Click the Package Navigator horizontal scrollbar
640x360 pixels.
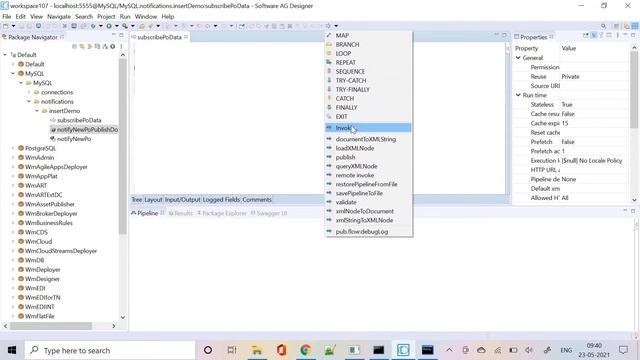tap(51, 326)
